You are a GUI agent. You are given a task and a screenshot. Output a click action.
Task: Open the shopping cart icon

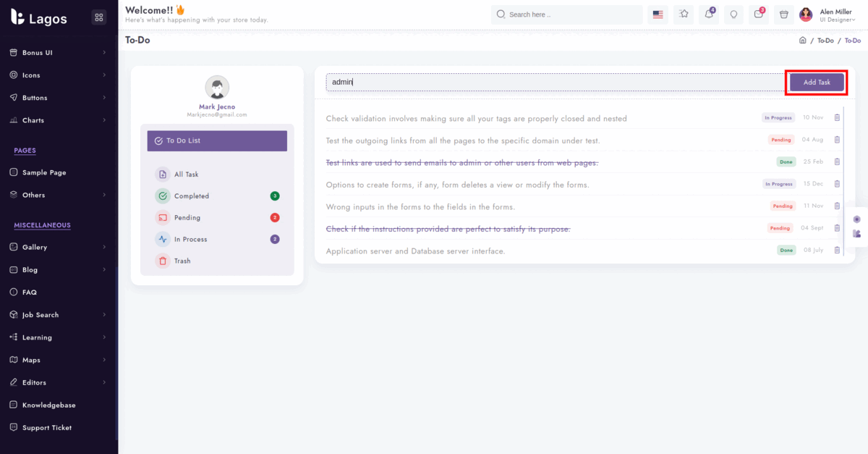tap(783, 14)
